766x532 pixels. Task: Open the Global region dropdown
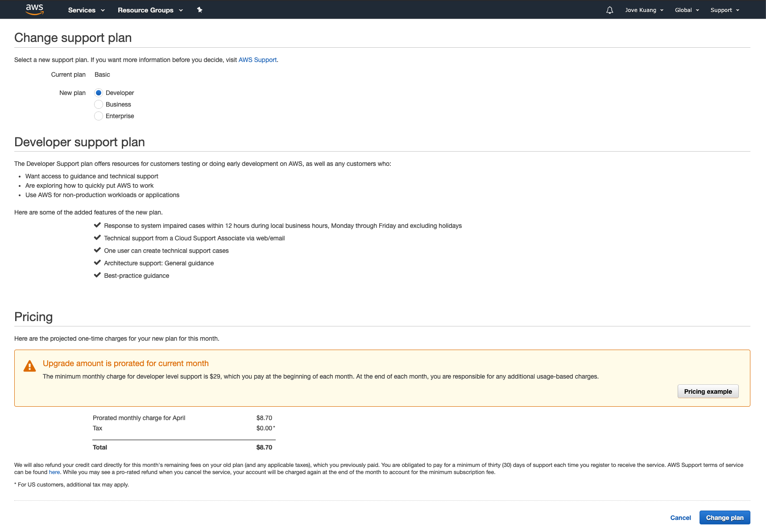coord(687,10)
